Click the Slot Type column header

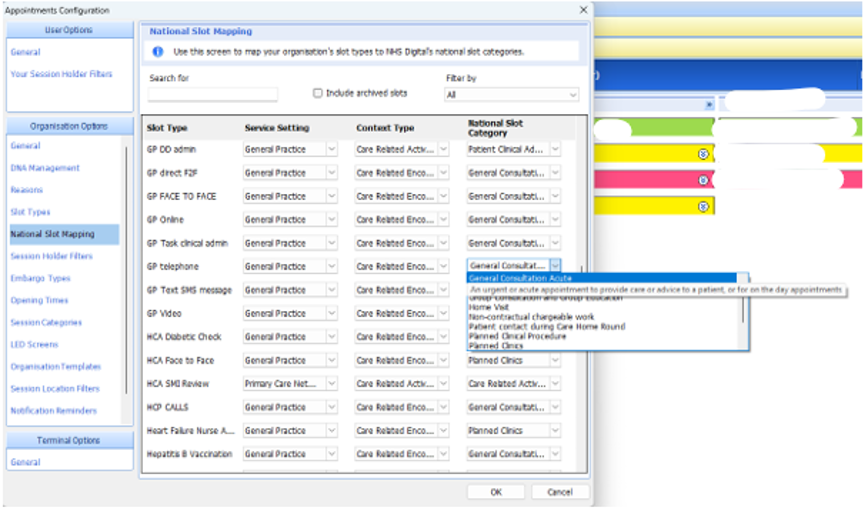coord(167,128)
